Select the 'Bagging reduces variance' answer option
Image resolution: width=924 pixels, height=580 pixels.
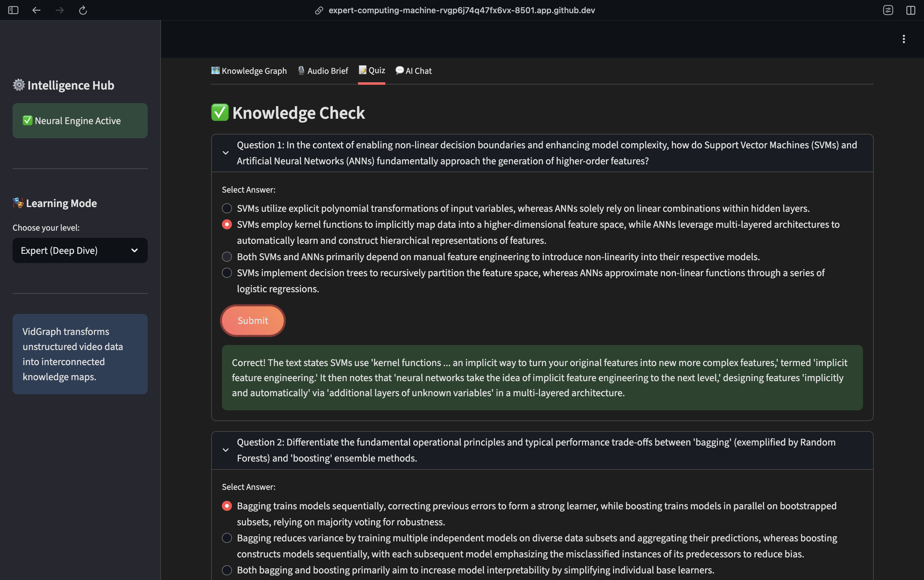(227, 538)
